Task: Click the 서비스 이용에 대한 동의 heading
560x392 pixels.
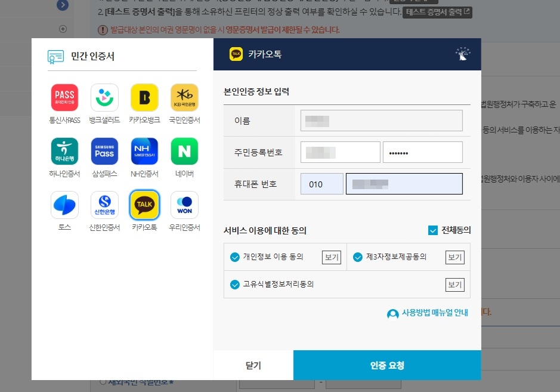Action: 265,230
